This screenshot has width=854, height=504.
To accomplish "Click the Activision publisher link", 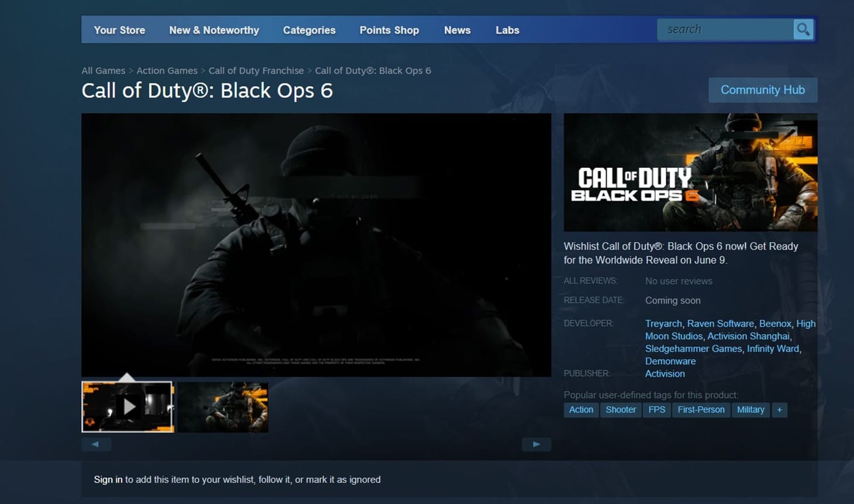I will (x=664, y=374).
